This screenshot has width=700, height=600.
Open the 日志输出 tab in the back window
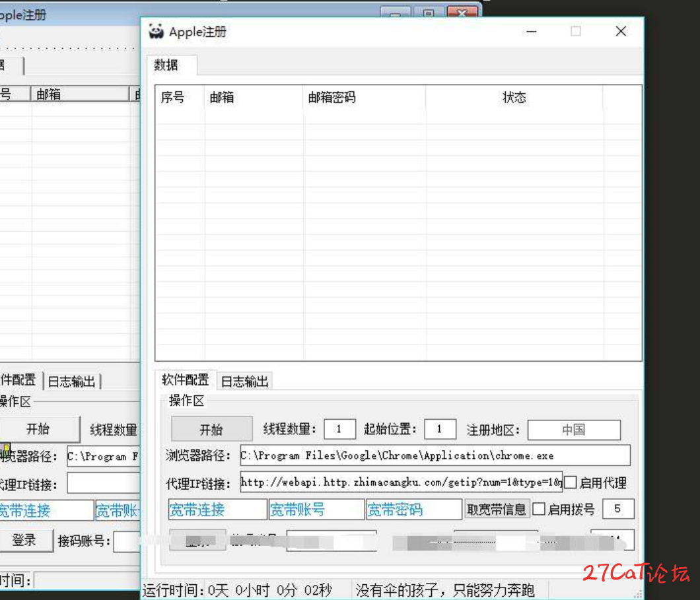tap(71, 382)
